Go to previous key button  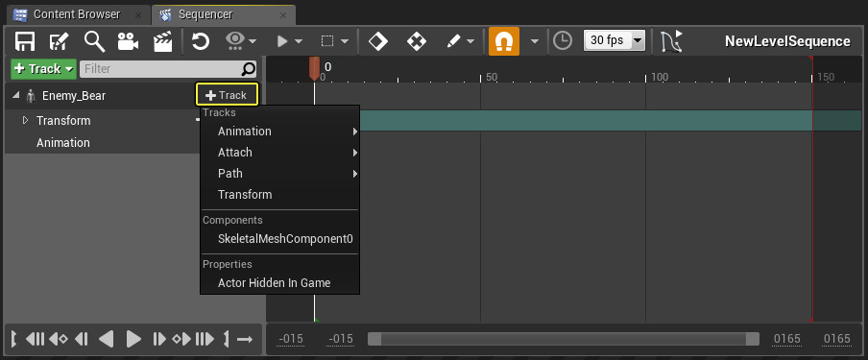[59, 338]
